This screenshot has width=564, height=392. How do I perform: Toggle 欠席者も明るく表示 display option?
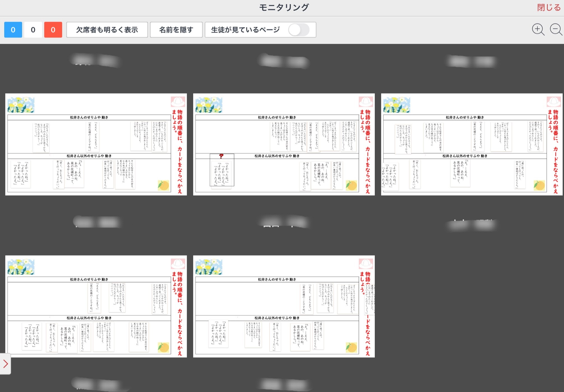(107, 30)
